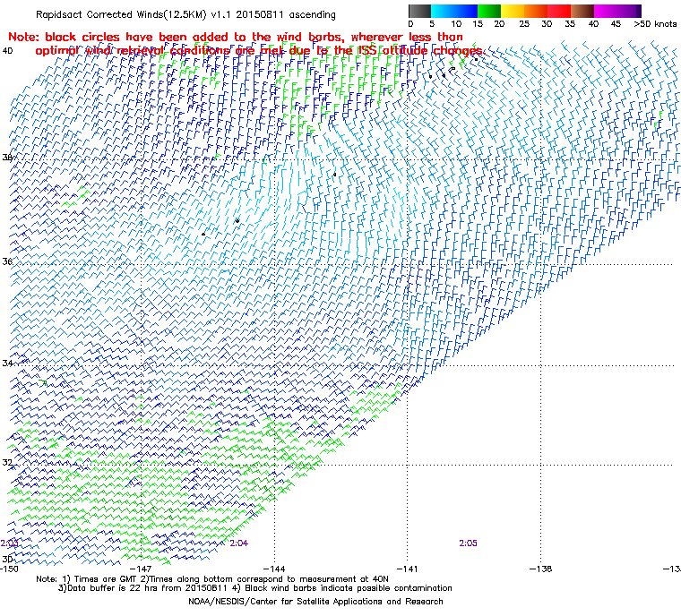This screenshot has width=681, height=616.
Task: Click the 2:05 swath time marker
Action: pos(468,543)
